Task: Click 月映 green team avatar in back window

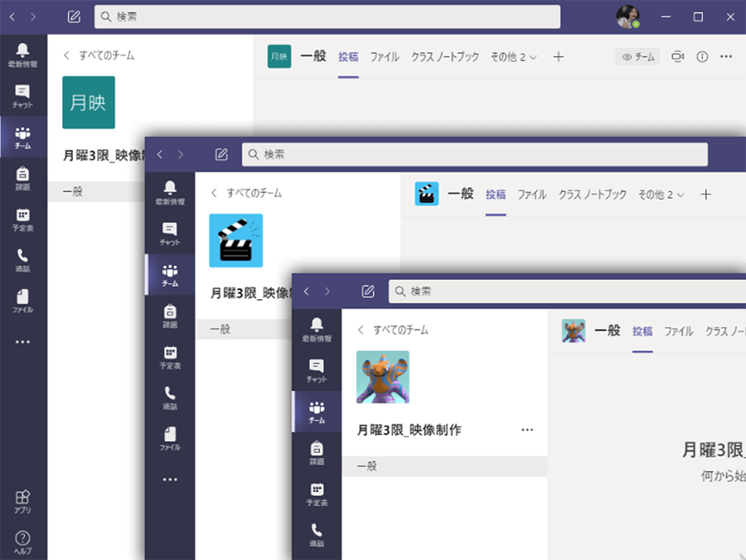Action: pos(89,102)
